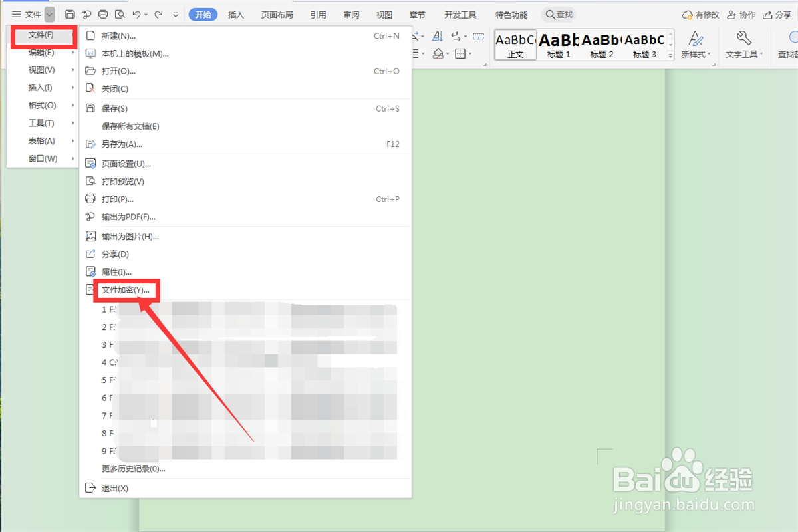Click the printer icon in quick access toolbar

coord(103,14)
